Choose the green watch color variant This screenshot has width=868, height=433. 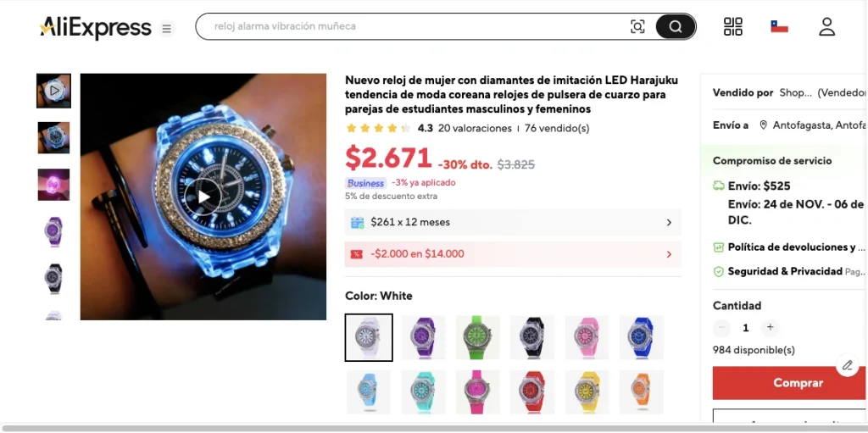(x=478, y=337)
